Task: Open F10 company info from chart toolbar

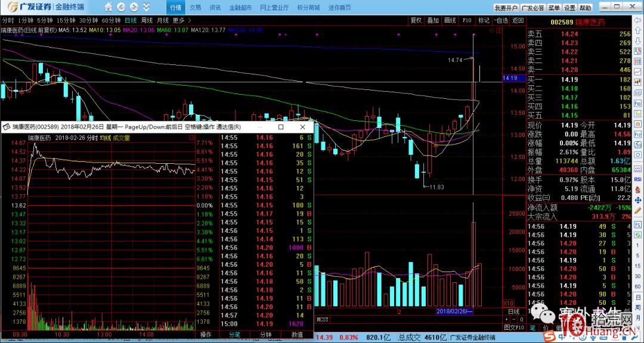Action: (x=466, y=20)
